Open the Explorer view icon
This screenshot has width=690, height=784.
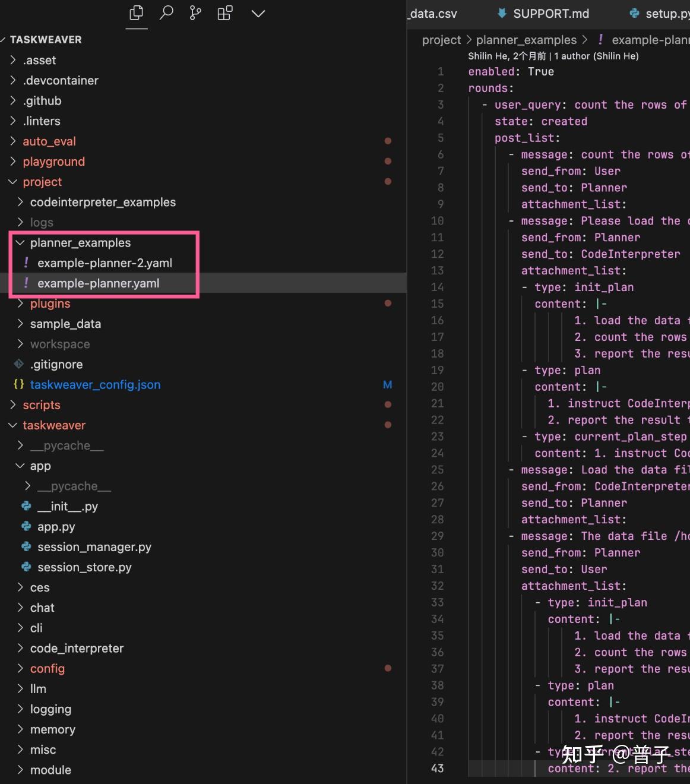point(137,13)
